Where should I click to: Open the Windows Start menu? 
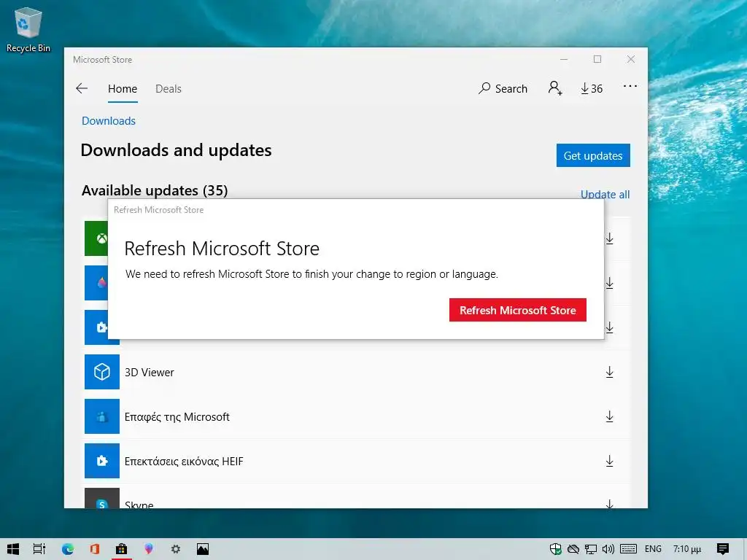tap(13, 549)
